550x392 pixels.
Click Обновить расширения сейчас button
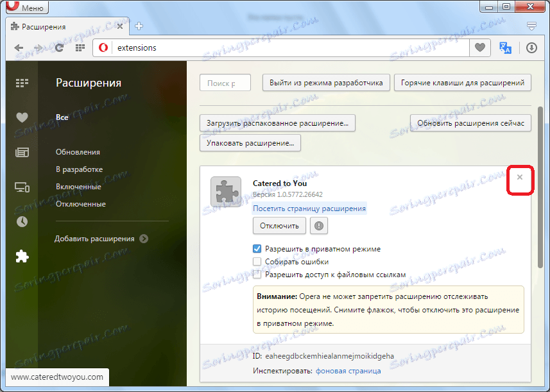[470, 123]
